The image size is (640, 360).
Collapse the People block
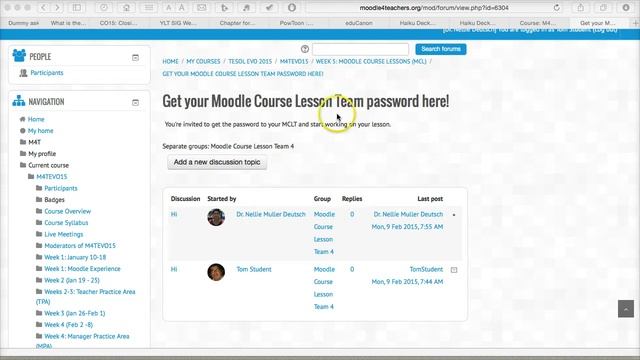tap(136, 58)
